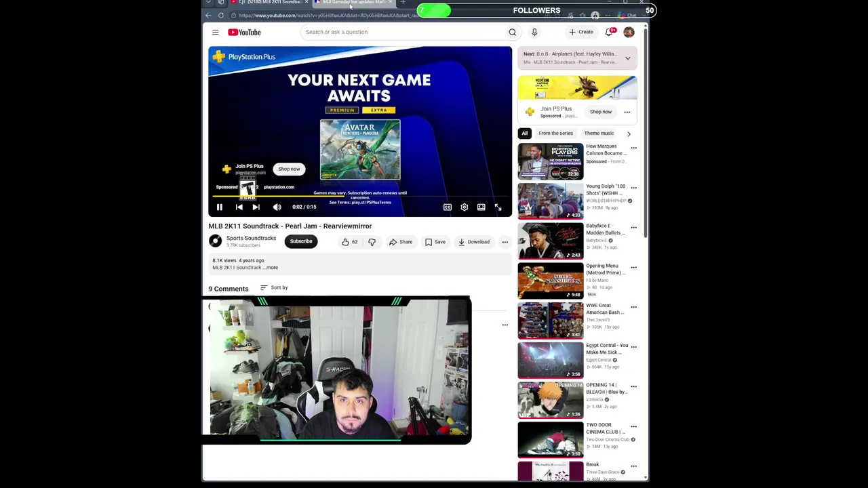This screenshot has width=868, height=488.
Task: Play the Young Dolph 100 Shots thumbnail
Action: click(x=550, y=201)
